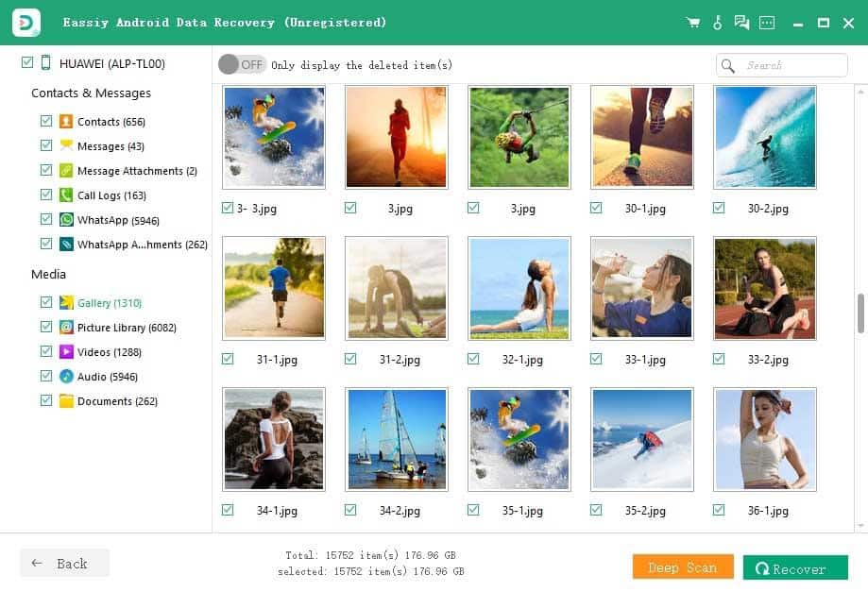Click the register key icon in title bar
The height and width of the screenshot is (592, 868).
(x=718, y=21)
